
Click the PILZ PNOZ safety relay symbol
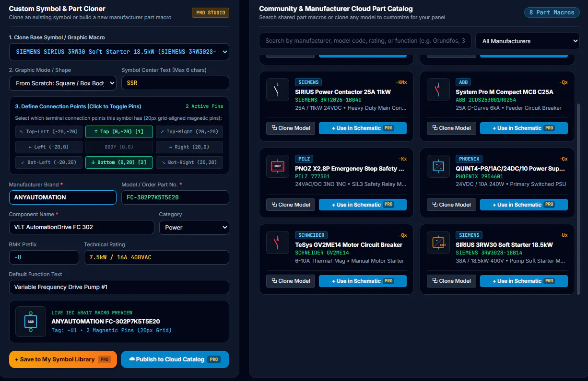pyautogui.click(x=278, y=166)
